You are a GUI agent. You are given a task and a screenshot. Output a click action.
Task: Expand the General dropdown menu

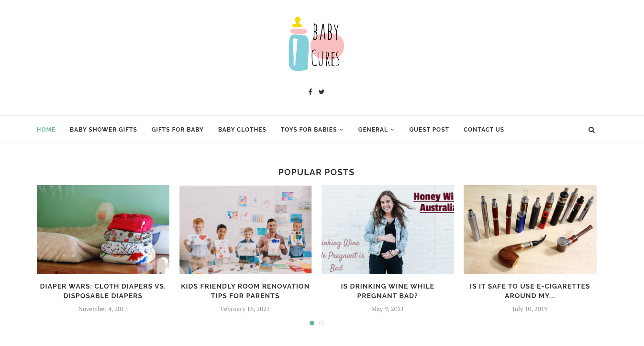pyautogui.click(x=376, y=130)
